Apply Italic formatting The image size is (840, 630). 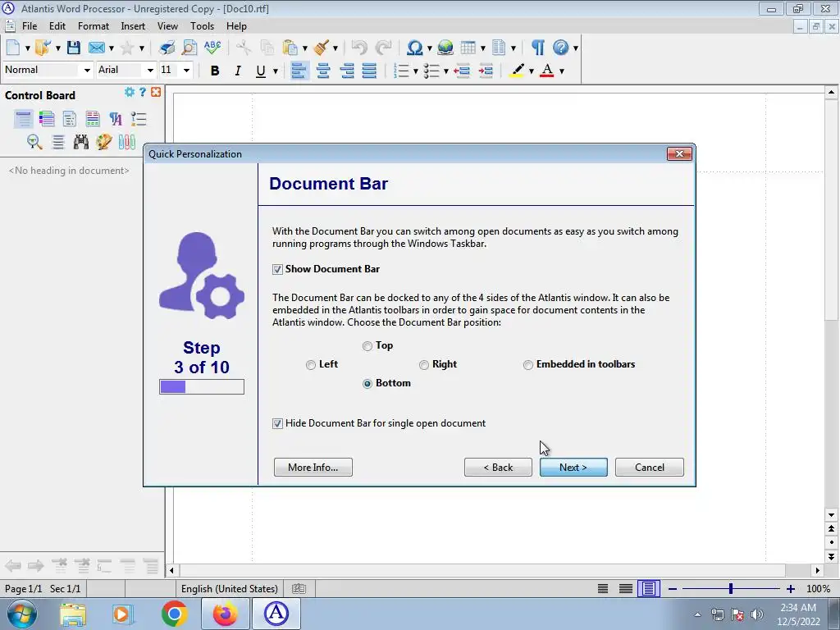coord(238,71)
